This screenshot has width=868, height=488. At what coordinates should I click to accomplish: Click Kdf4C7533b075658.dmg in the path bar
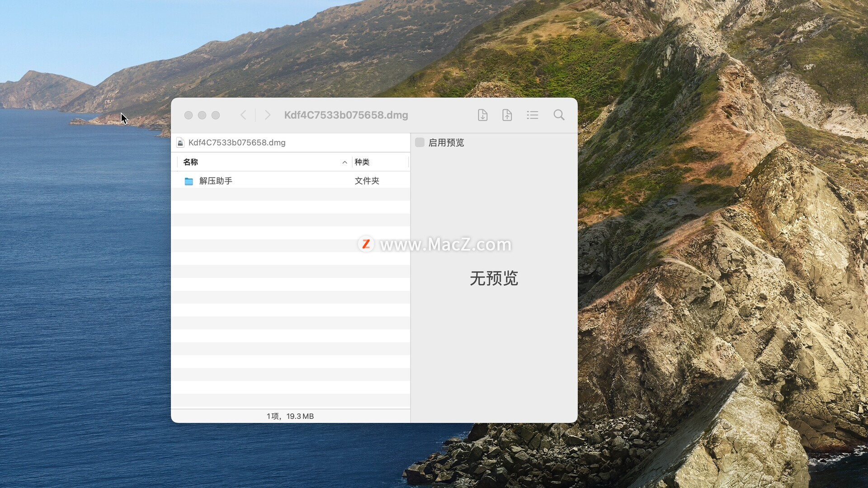[237, 143]
